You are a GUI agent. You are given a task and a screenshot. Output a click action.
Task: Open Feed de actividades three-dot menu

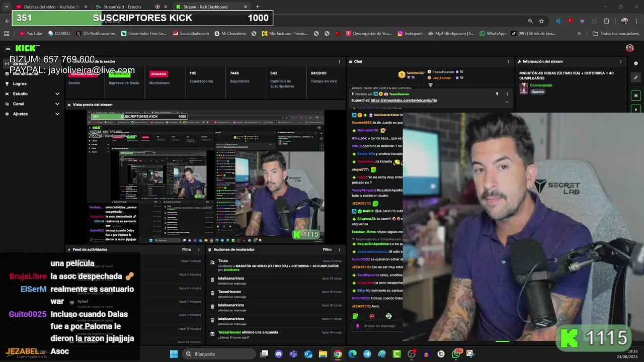[x=200, y=249]
